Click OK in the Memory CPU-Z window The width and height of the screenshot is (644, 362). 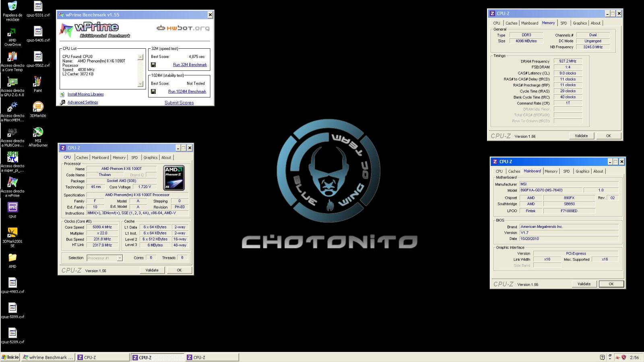click(609, 136)
